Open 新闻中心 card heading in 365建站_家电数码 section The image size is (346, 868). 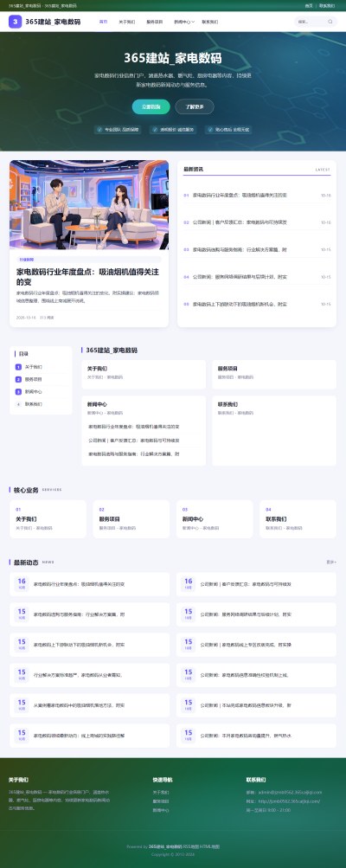(x=97, y=405)
